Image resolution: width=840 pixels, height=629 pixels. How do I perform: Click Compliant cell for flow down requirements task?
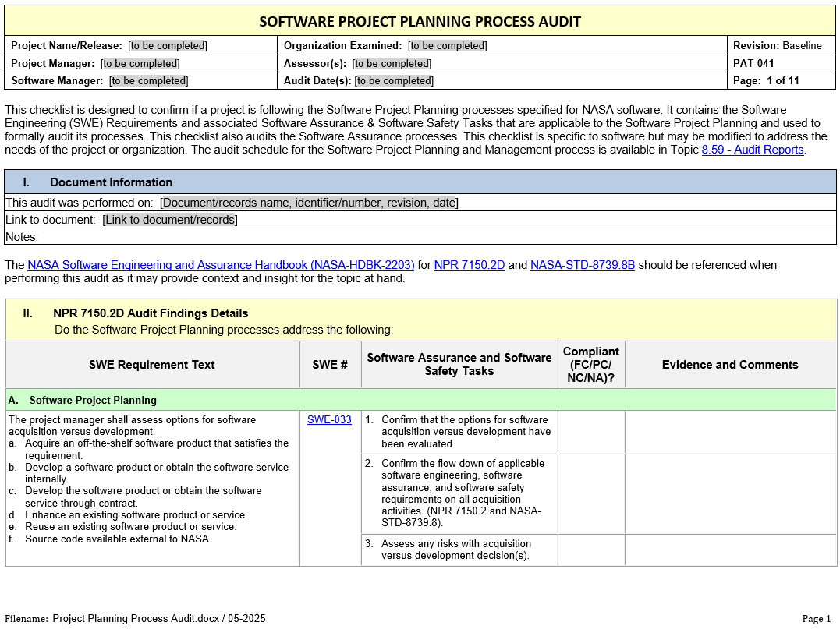click(591, 493)
